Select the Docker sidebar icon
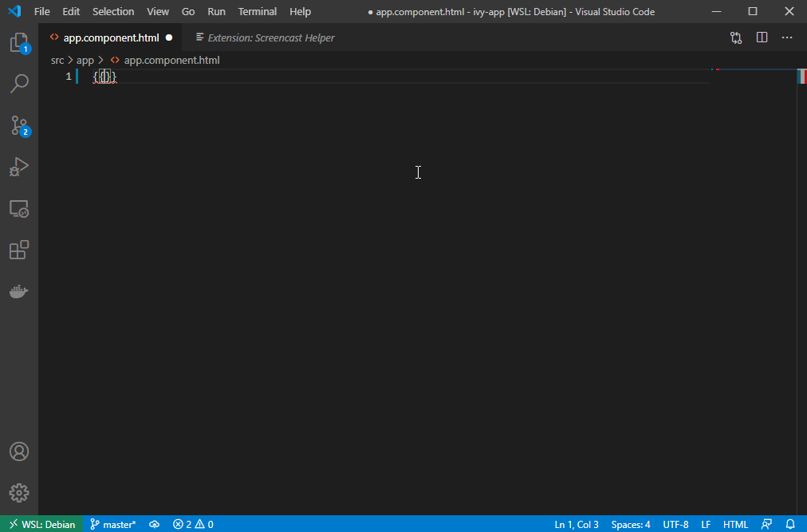The height and width of the screenshot is (532, 807). (x=19, y=291)
